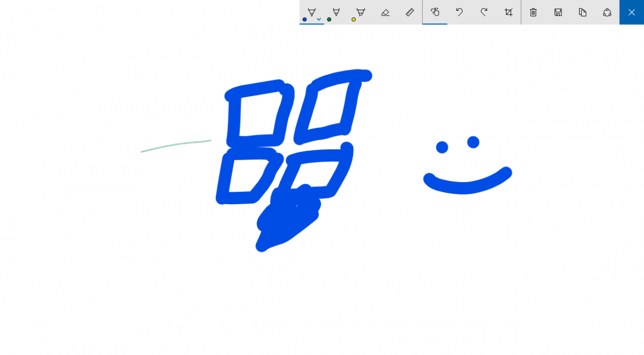Toggle touch writing mode
The height and width of the screenshot is (355, 644).
[434, 12]
